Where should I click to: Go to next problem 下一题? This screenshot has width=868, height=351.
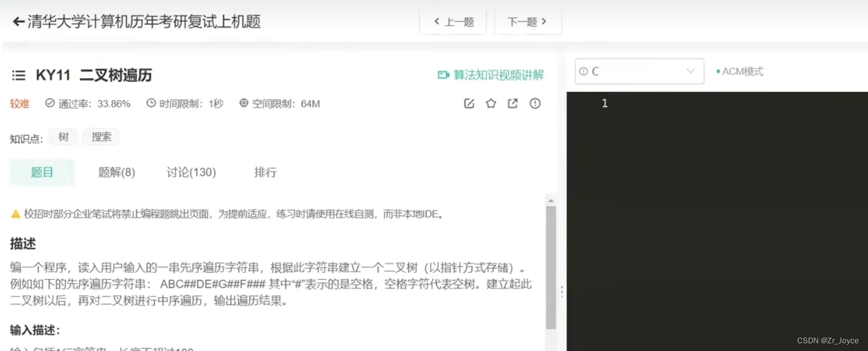[528, 22]
